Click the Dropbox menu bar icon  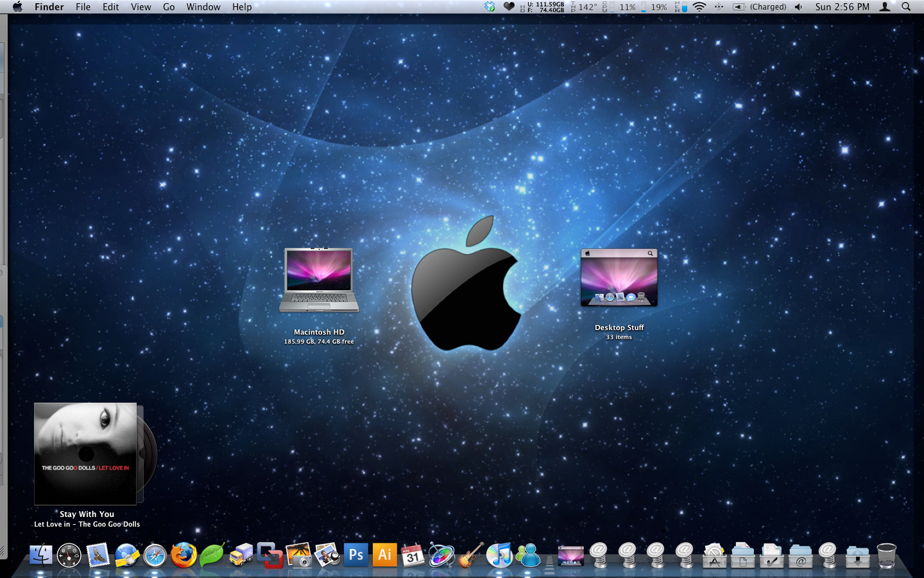coord(490,7)
